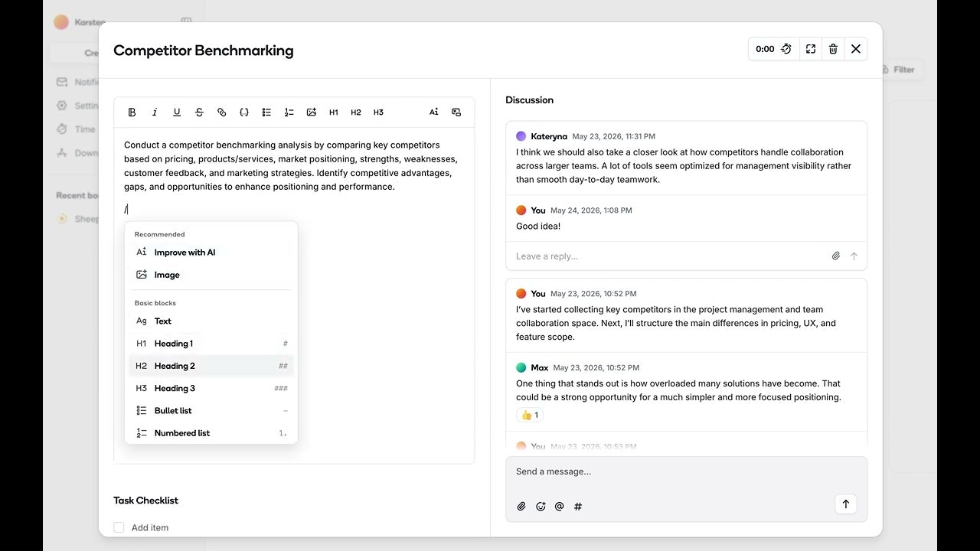This screenshot has height=551, width=980.
Task: Toggle sidebar panel icon in background window
Action: [x=186, y=22]
